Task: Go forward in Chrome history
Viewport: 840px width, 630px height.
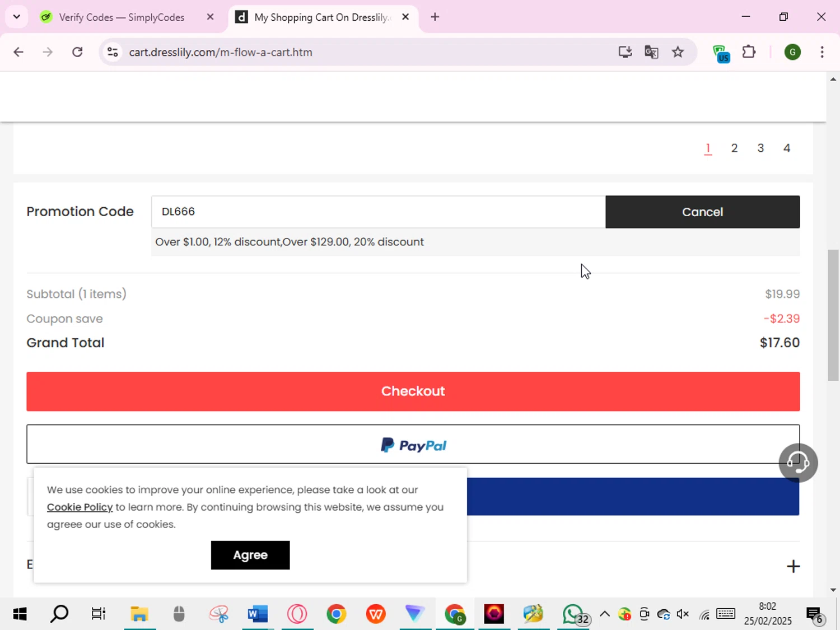Action: pyautogui.click(x=48, y=52)
